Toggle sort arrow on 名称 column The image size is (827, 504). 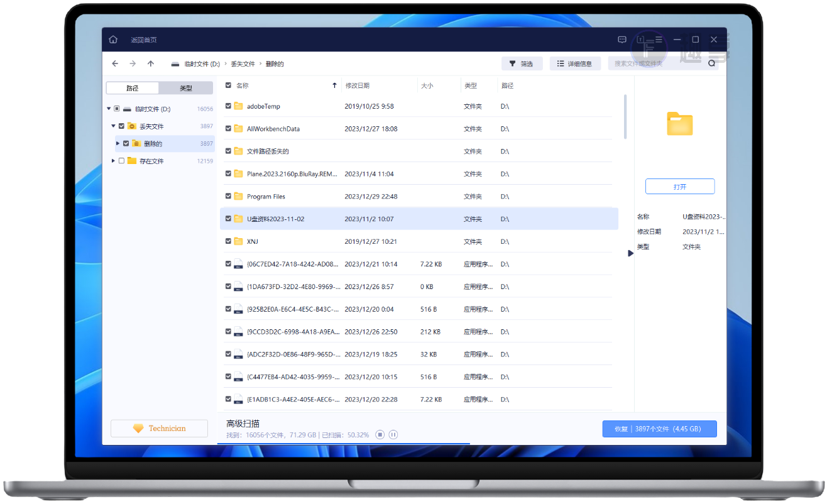334,85
